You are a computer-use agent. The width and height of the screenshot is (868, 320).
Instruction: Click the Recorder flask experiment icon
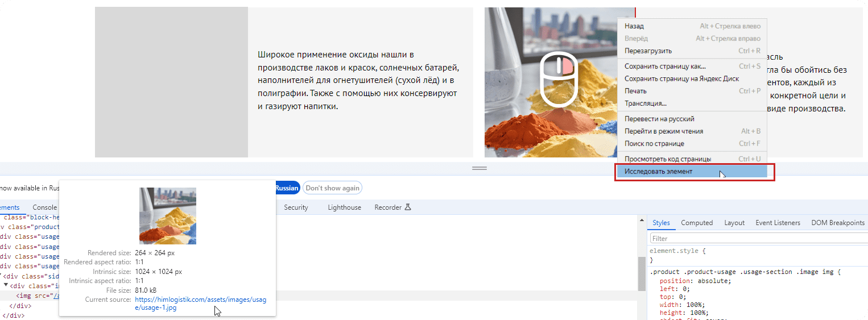[x=407, y=207]
